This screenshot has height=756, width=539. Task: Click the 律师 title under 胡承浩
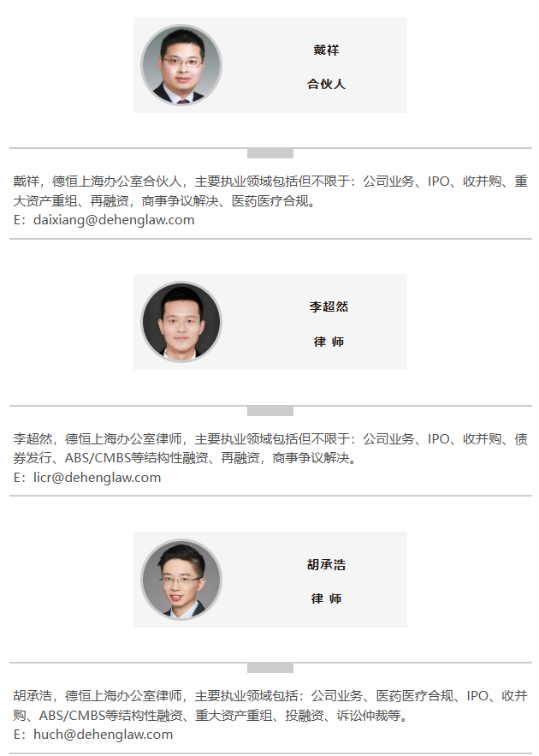326,598
